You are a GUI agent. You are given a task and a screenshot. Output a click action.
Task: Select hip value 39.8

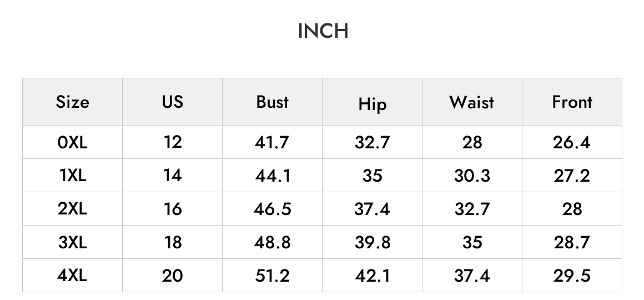click(372, 242)
